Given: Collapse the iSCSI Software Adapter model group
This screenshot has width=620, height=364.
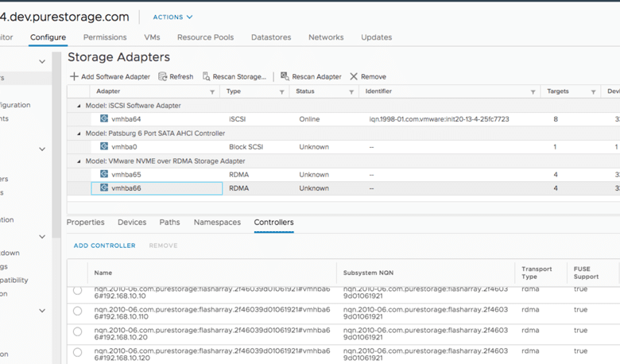Looking at the screenshot, I should pos(79,106).
